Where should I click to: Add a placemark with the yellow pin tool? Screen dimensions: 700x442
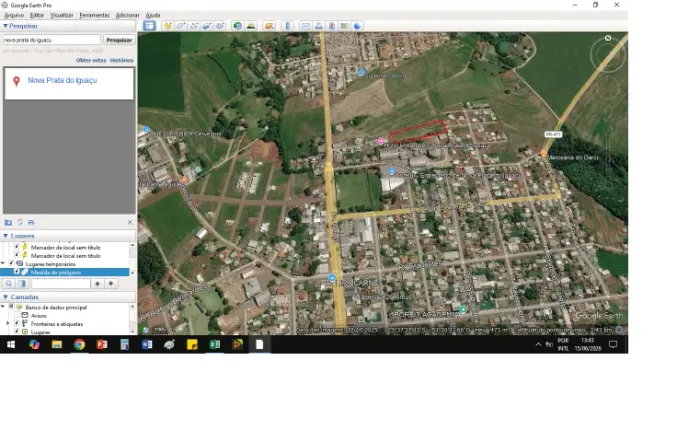(x=167, y=26)
